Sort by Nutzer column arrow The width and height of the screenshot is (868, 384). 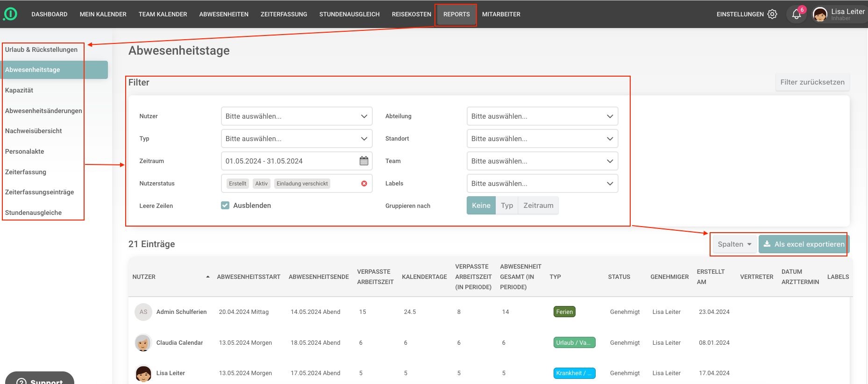click(x=208, y=277)
